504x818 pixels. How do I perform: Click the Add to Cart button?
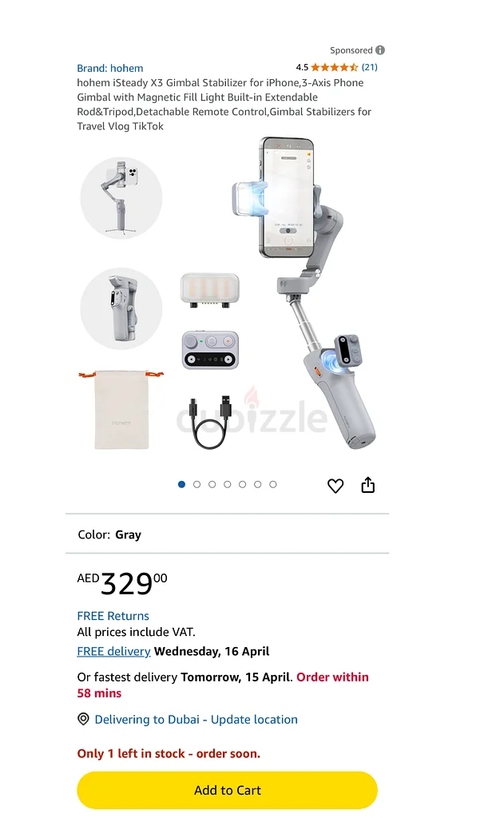227,790
